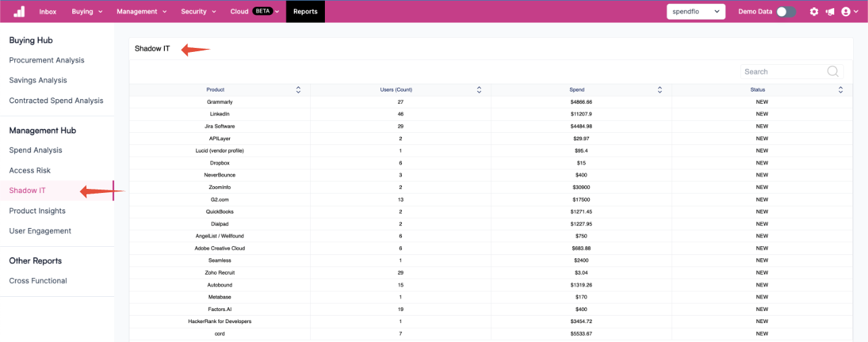
Task: Select the Dialpad product row
Action: tap(491, 224)
